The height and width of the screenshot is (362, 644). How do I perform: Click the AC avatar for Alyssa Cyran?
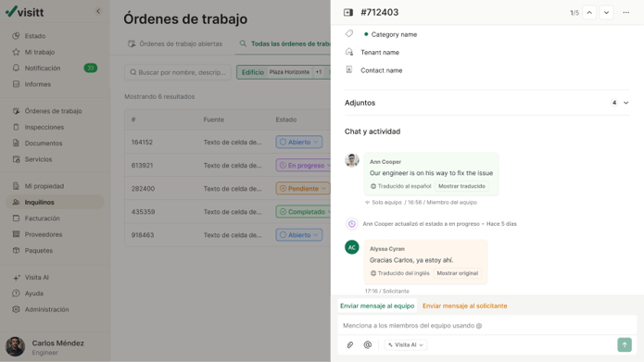(352, 247)
